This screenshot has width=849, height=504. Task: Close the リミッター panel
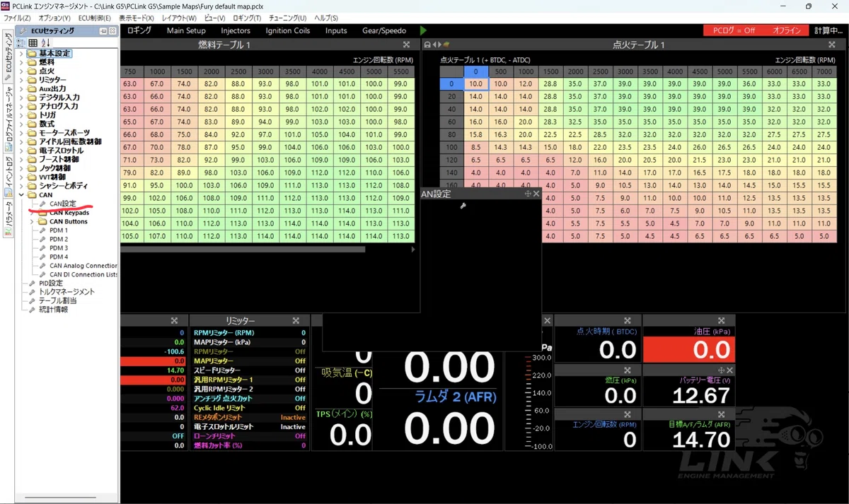click(x=295, y=321)
